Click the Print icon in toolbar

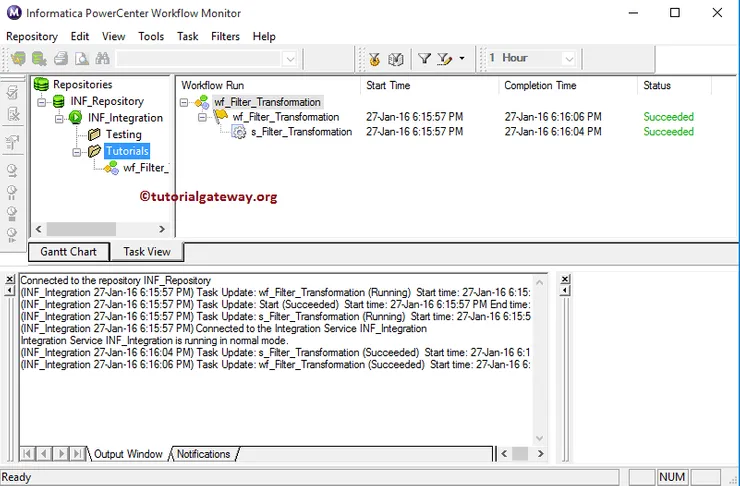coord(62,59)
